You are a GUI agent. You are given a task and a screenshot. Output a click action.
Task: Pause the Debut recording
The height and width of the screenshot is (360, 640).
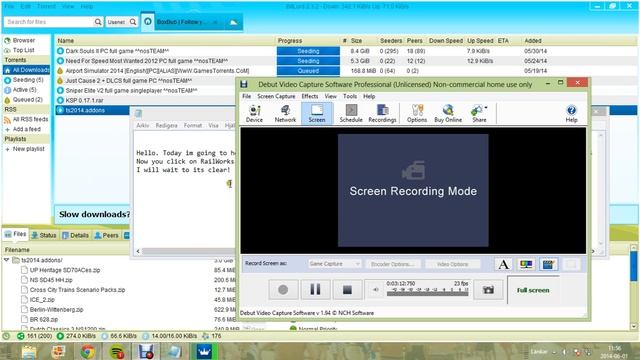pos(315,290)
